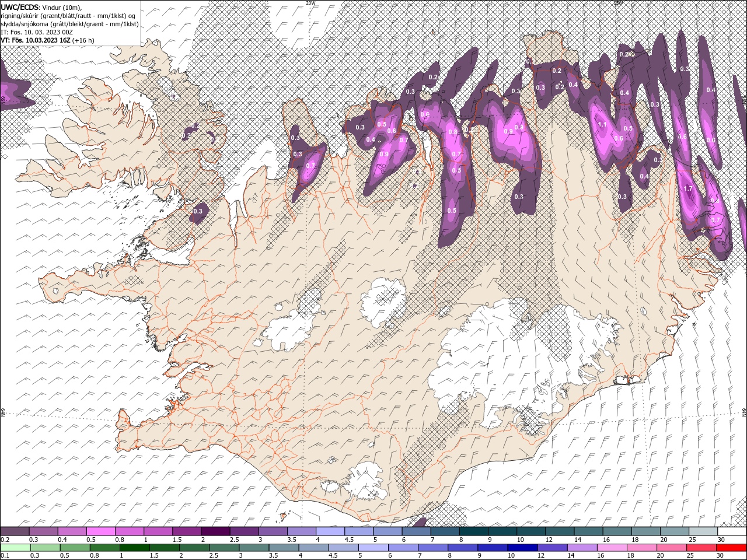747x560 pixels.
Task: Click the bottom-scale swatch between 7 and 8
Action: point(432,547)
